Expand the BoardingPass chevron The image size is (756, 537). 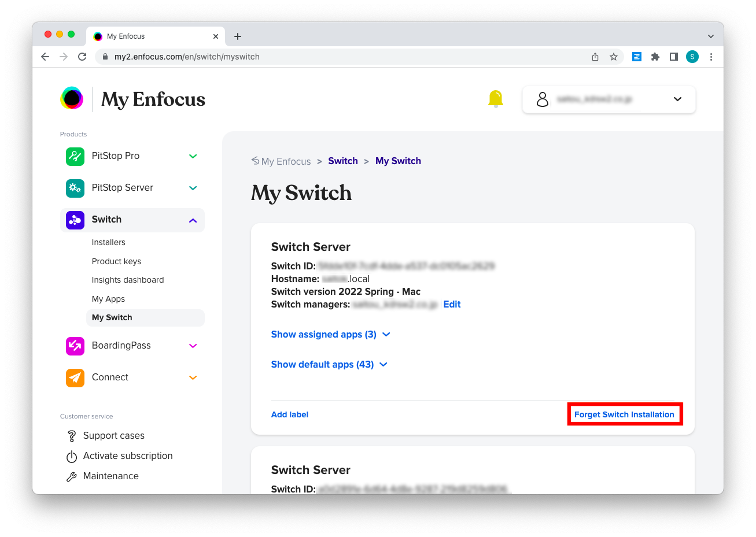(x=193, y=346)
